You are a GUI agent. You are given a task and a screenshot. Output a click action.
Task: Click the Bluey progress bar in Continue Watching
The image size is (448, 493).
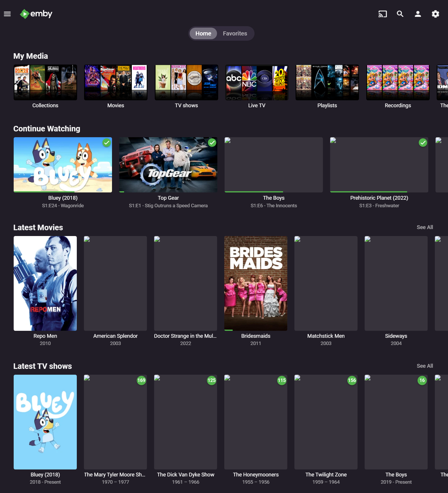pyautogui.click(x=63, y=192)
